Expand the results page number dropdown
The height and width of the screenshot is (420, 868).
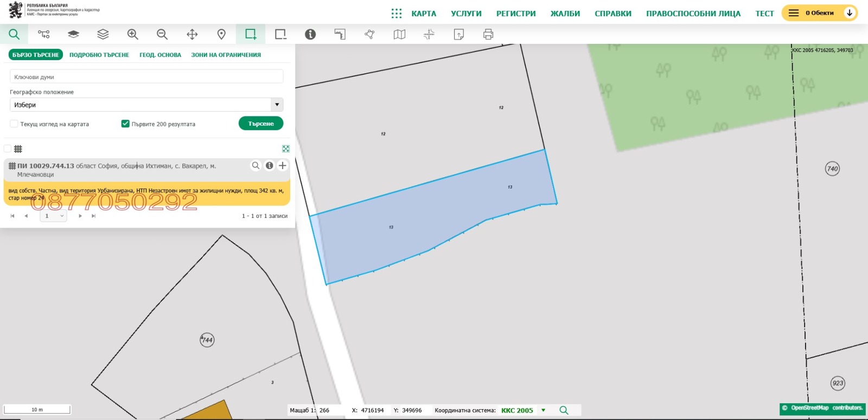(x=53, y=216)
